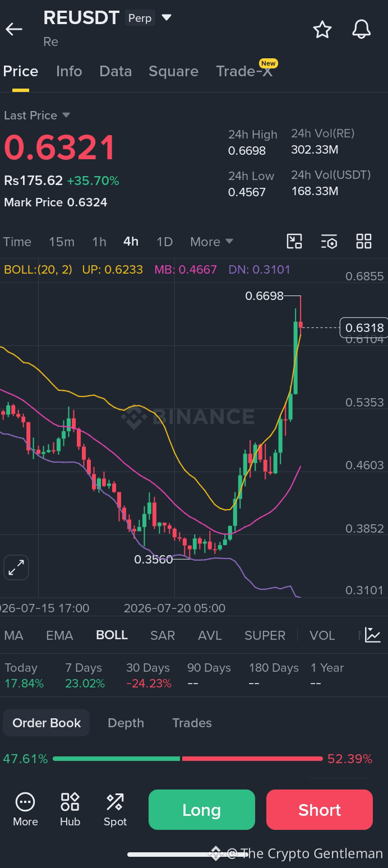Toggle the BOLL indicator
The image size is (388, 868).
[112, 635]
